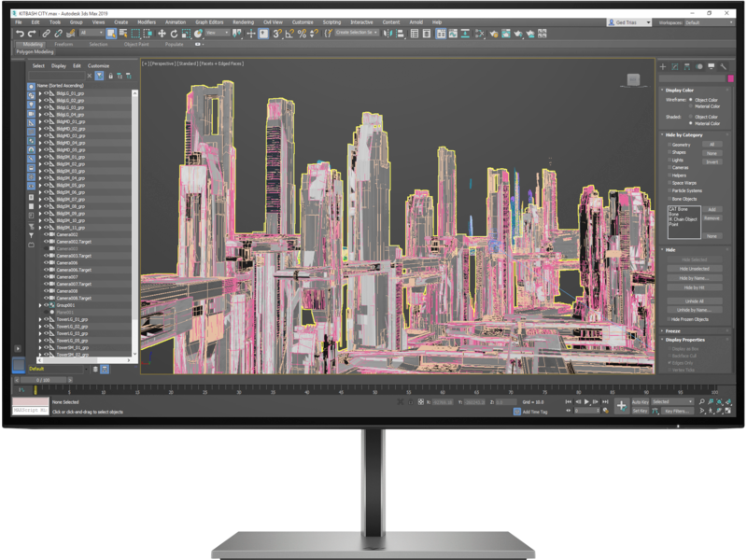Select the Select and Rotate tool
Screen dimensions: 747x560
coord(173,34)
